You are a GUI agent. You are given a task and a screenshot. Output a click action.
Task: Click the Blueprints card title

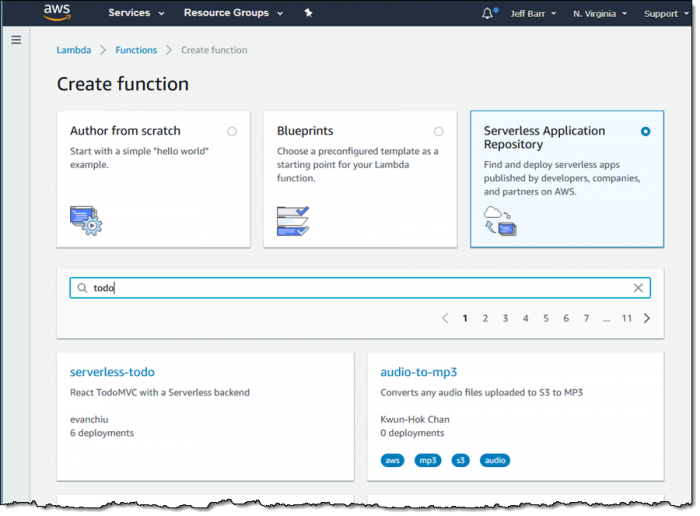(305, 131)
